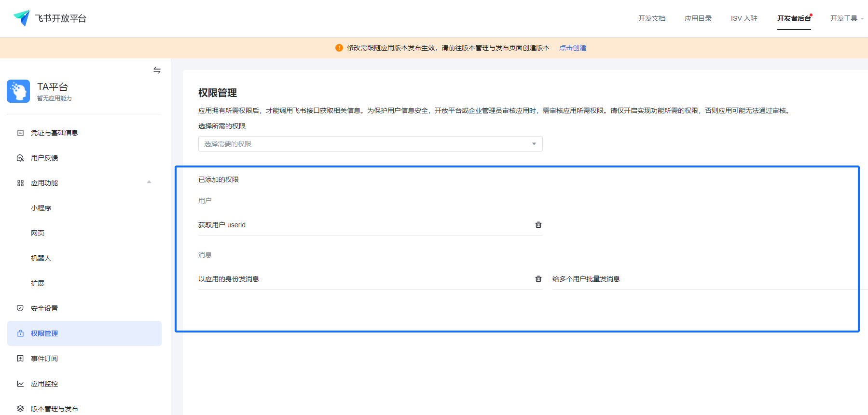
Task: Go to 应用目录 in top navigation
Action: click(698, 18)
